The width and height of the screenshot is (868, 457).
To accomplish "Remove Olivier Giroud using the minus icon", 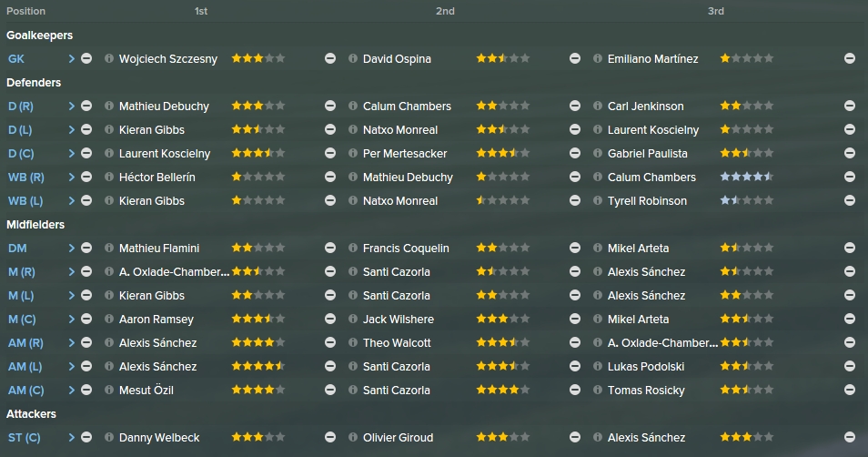I will point(575,438).
